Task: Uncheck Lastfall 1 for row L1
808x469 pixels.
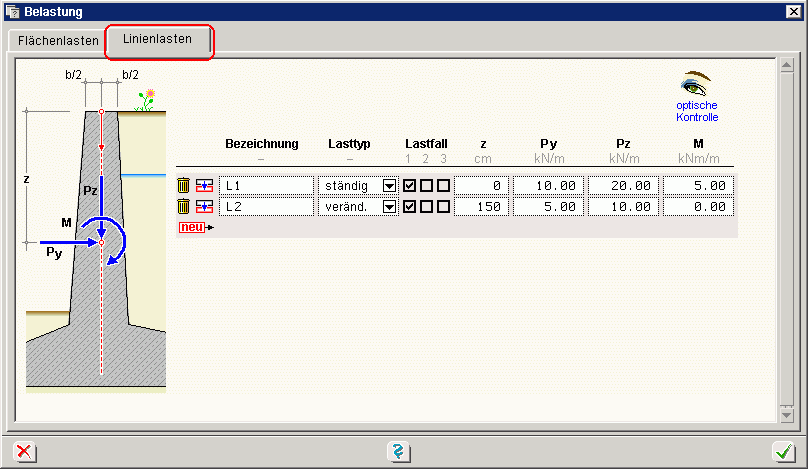Action: 410,185
